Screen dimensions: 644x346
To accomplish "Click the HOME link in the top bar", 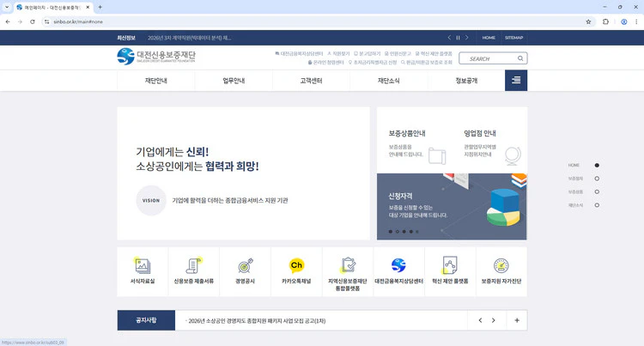I will 489,38.
